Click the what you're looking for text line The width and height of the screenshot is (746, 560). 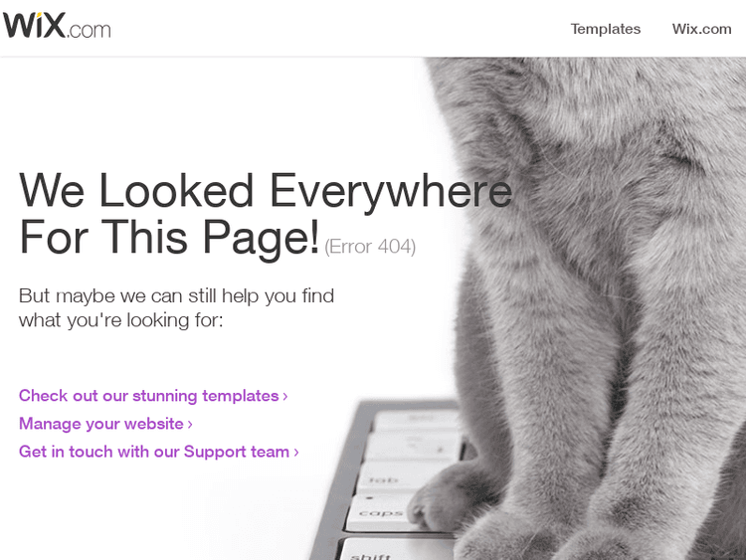120,320
